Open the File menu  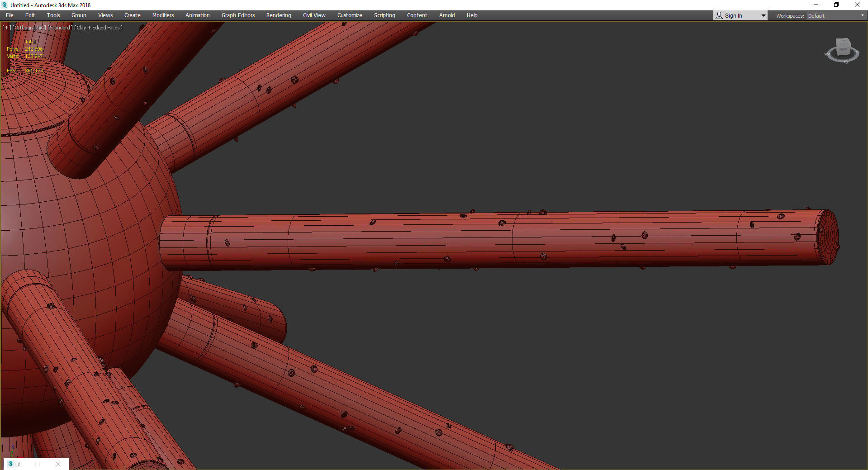9,15
